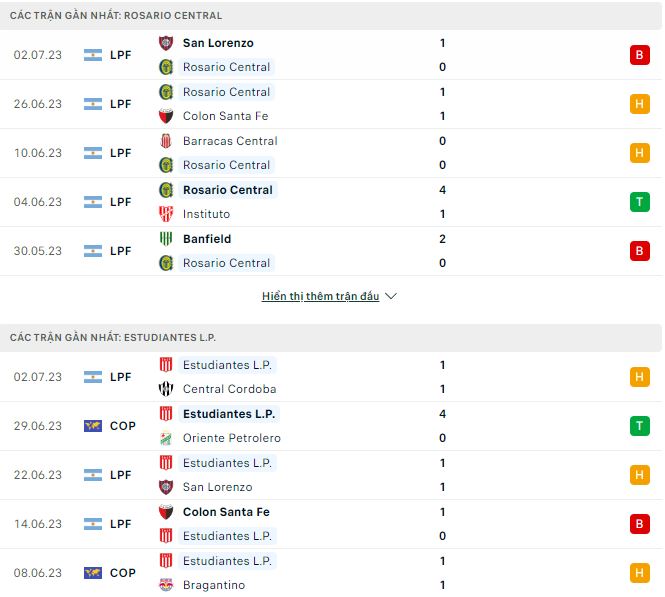Open the Banfield team link
The width and height of the screenshot is (665, 597).
point(207,239)
